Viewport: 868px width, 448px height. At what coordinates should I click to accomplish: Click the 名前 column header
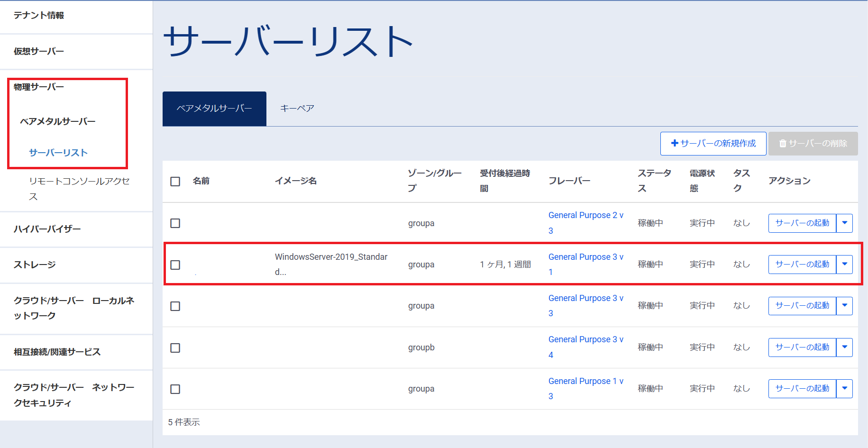click(201, 181)
